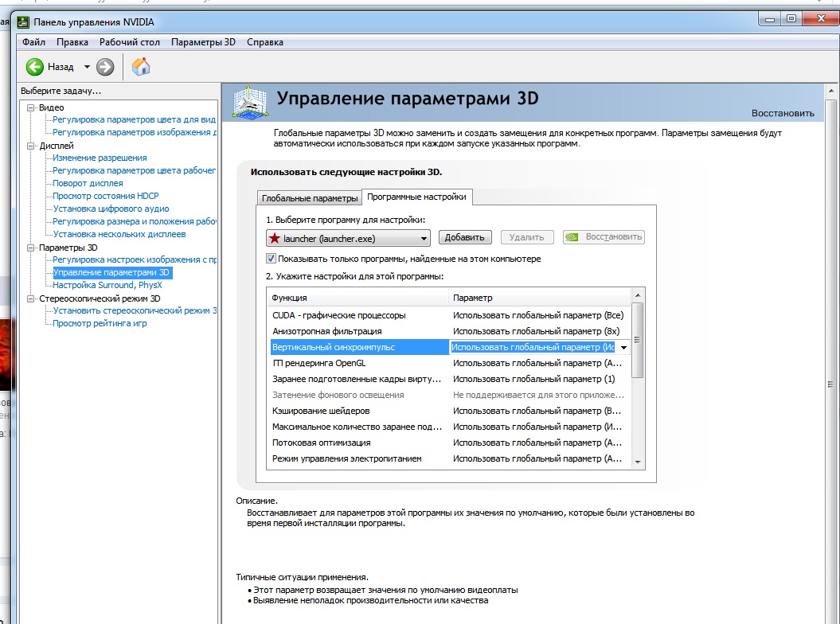Image resolution: width=840 pixels, height=624 pixels.
Task: Open Регулировка размера и положения рабочего стола
Action: 135,221
